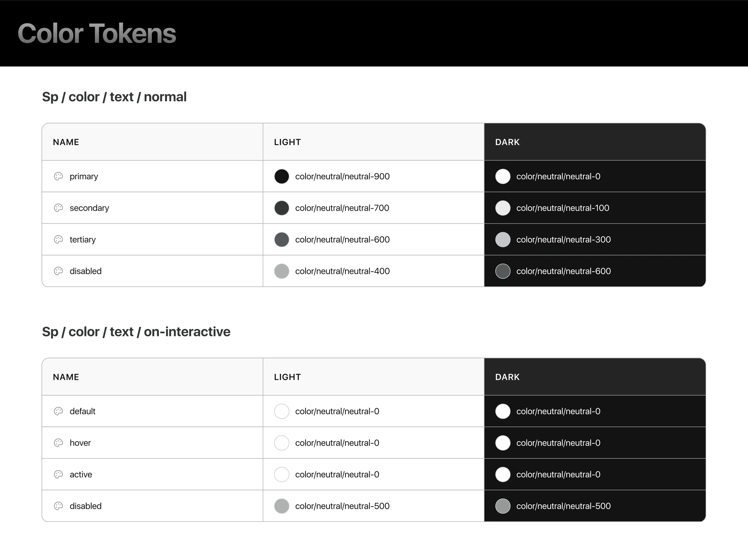Viewport: 748px width, 560px height.
Task: Click the palette icon beside active
Action: (59, 474)
